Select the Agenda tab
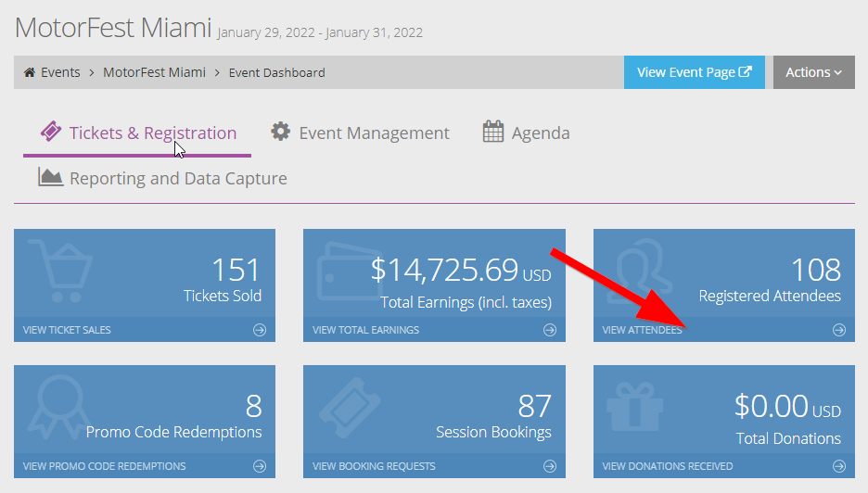Screen dimensions: 868x493 point(526,133)
